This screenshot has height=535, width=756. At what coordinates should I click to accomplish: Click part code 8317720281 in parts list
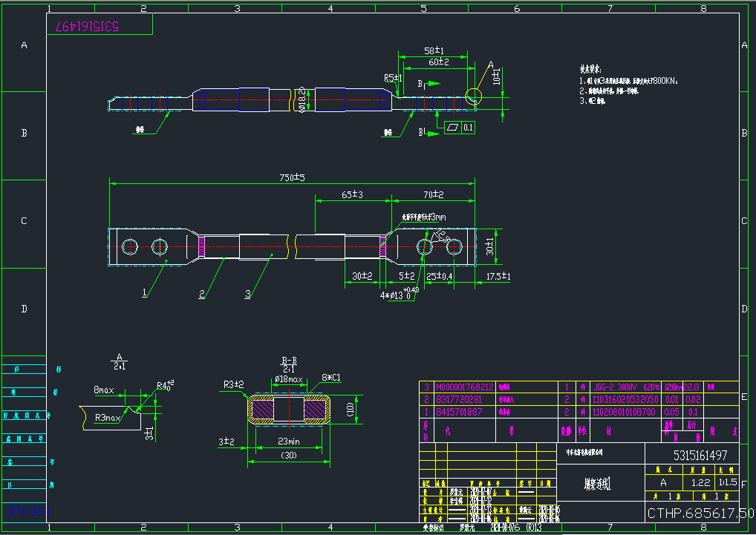pos(459,399)
